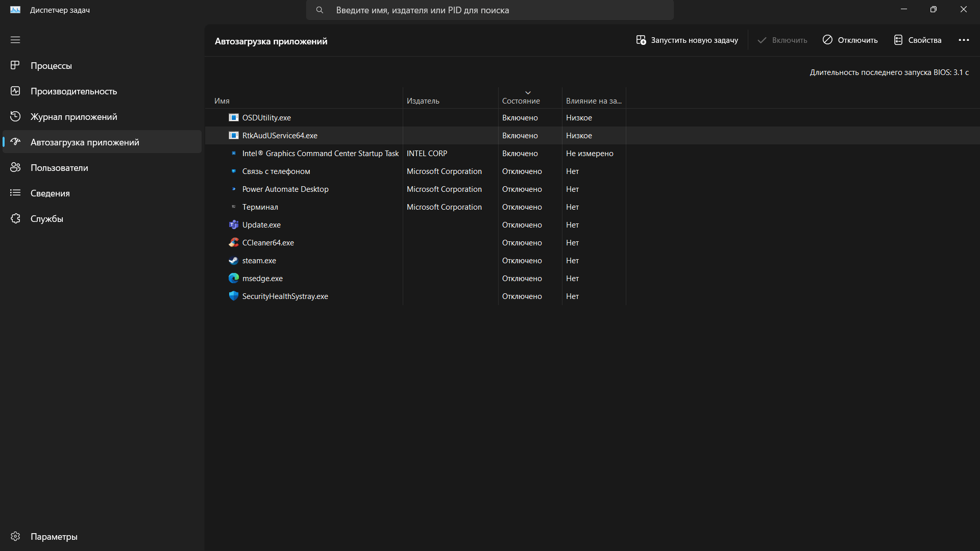Open the Службы puzzle icon
The image size is (980, 551).
click(15, 218)
